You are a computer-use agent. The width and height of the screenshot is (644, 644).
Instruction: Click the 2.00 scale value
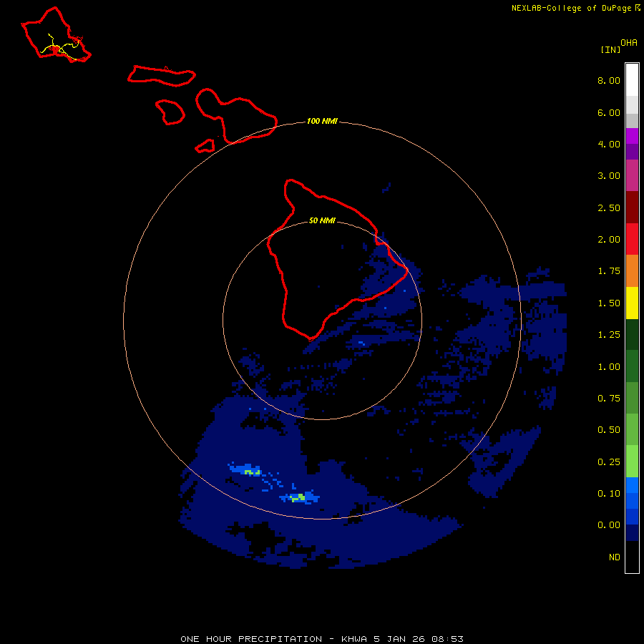coord(609,240)
